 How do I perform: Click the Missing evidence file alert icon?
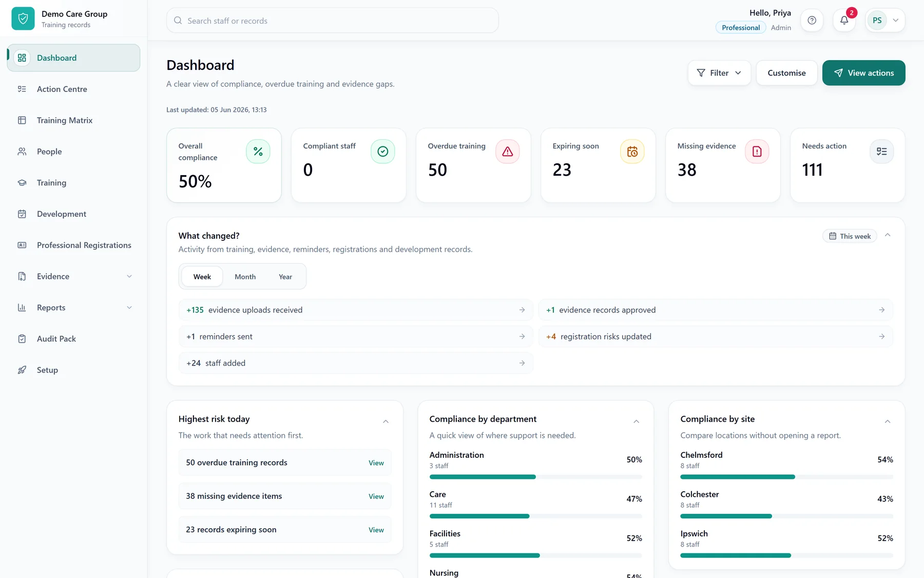point(757,152)
